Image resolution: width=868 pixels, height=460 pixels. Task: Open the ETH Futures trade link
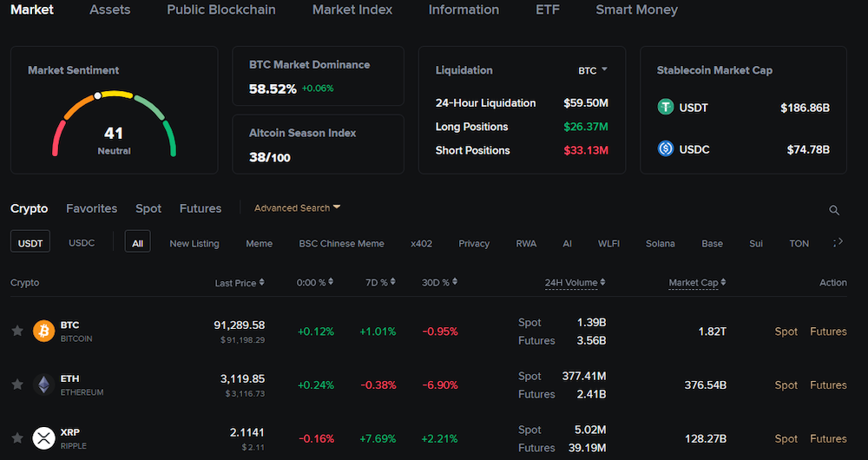pos(828,385)
